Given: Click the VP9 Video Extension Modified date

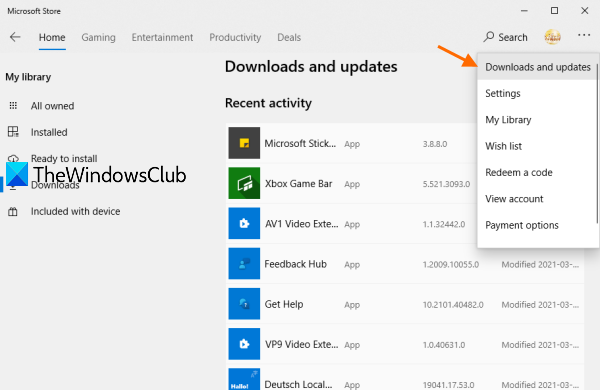Looking at the screenshot, I should 540,345.
